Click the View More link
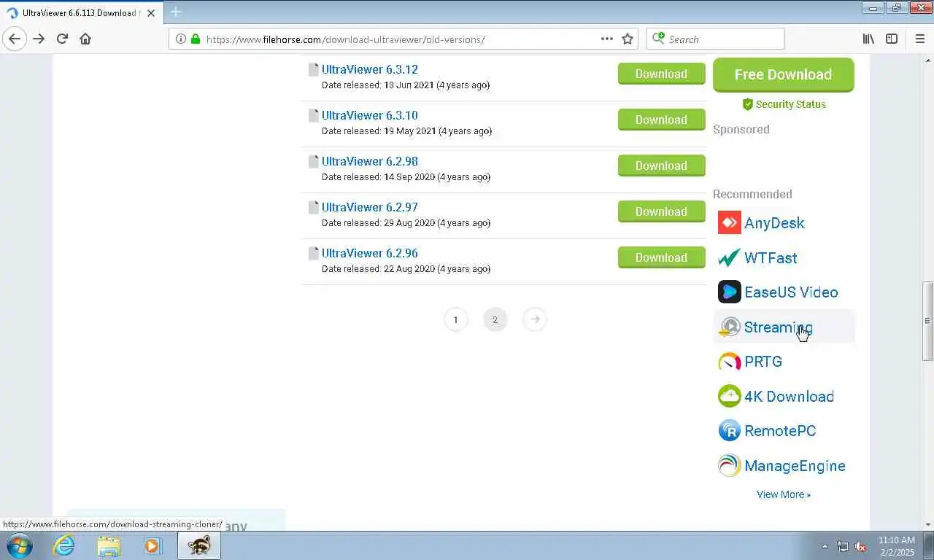The image size is (934, 560). (784, 494)
